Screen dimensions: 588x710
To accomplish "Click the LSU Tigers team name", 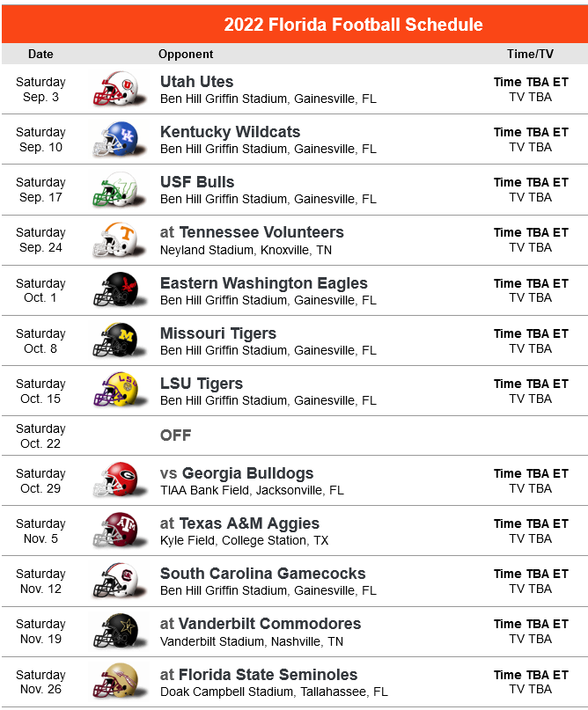I will click(201, 384).
